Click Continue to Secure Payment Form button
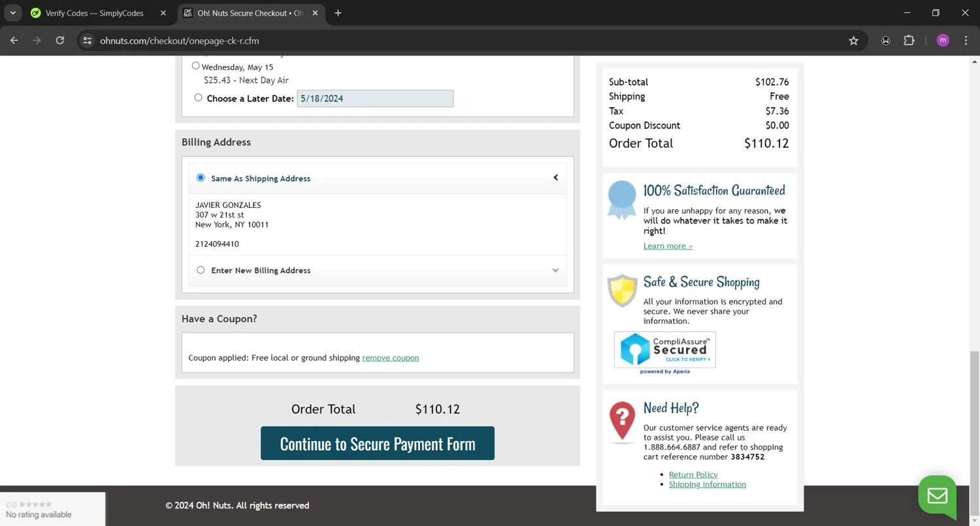 377,444
